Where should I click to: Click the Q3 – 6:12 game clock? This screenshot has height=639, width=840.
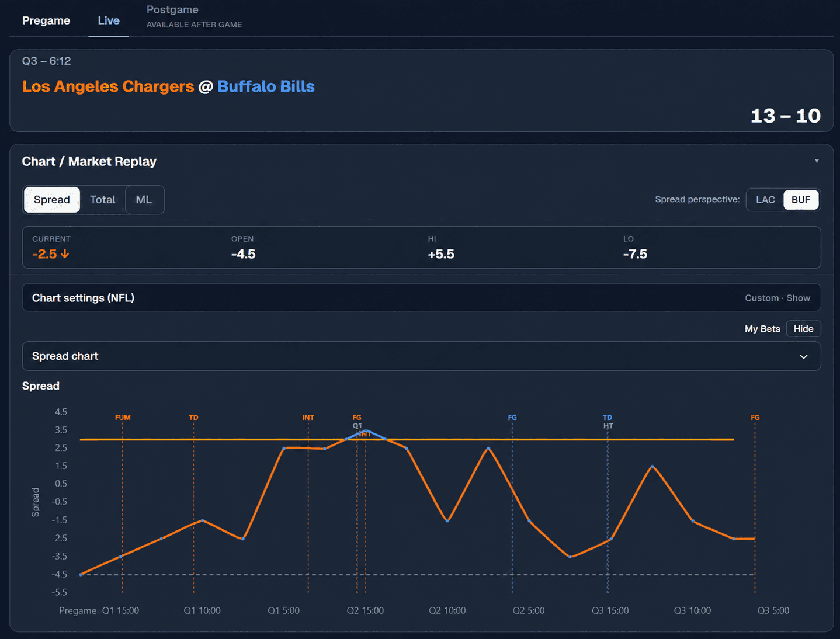tap(46, 61)
